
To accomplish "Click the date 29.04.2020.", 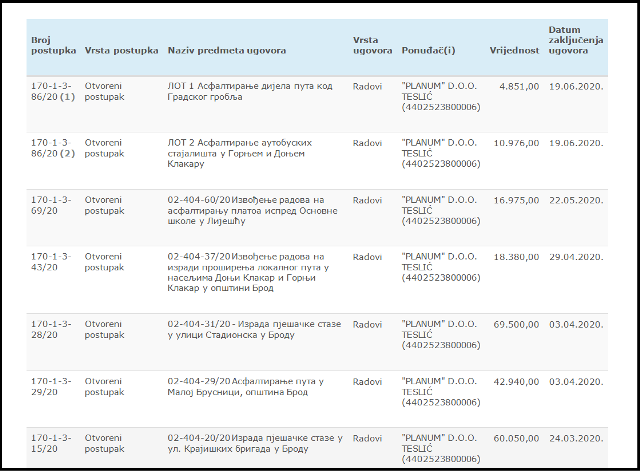I will [576, 257].
